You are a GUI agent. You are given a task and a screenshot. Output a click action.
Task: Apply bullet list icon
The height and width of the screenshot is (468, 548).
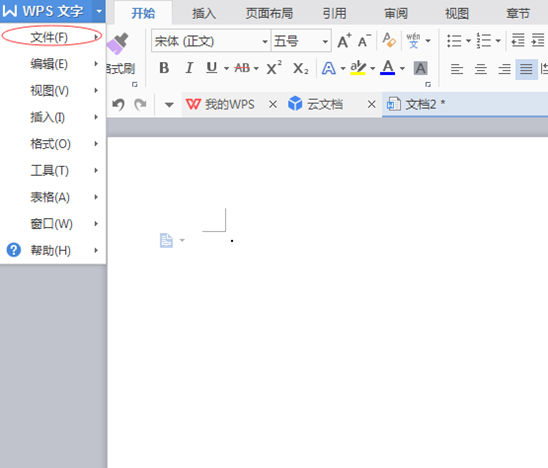coord(454,41)
